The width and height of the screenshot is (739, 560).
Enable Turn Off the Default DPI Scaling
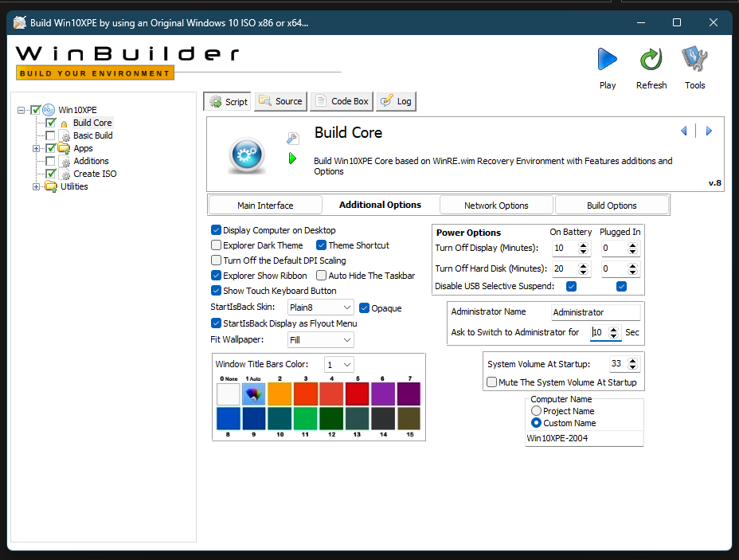point(217,260)
